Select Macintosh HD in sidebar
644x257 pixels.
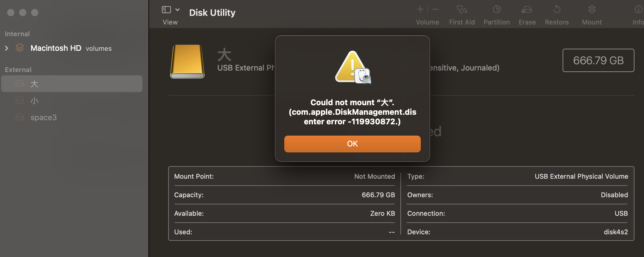[x=56, y=48]
